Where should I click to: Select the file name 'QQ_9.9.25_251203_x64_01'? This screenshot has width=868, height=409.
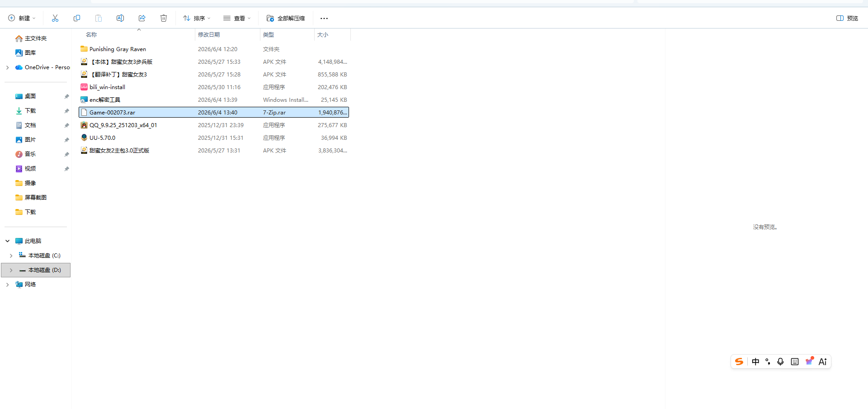(123, 125)
